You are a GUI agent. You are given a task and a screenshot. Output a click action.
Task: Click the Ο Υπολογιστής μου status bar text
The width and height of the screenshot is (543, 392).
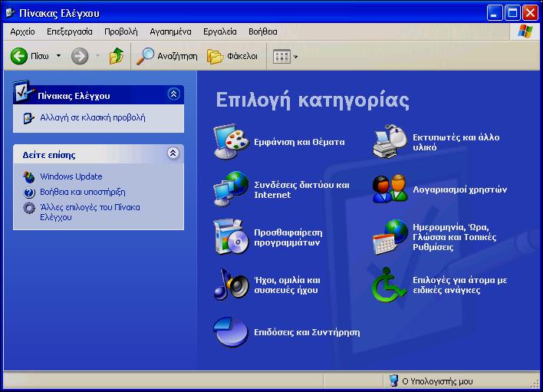pyautogui.click(x=437, y=381)
